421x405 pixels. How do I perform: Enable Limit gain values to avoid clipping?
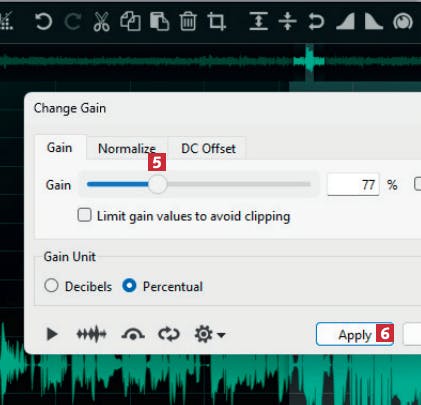tap(84, 215)
